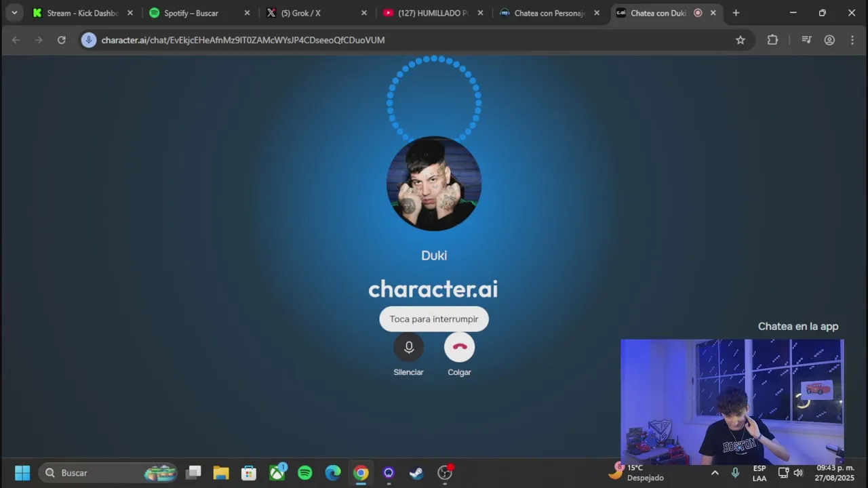868x488 pixels.
Task: Close the Grok / X tab
Action: pyautogui.click(x=364, y=13)
